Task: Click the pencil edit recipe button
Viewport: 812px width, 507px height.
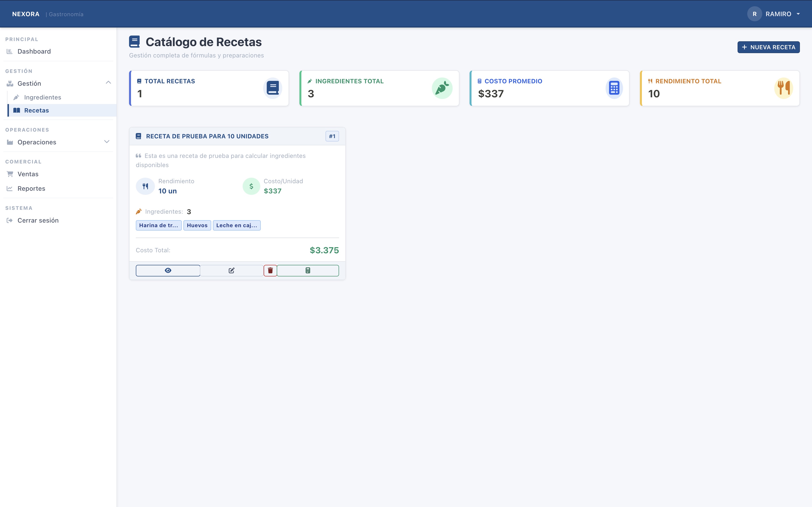Action: coord(232,271)
